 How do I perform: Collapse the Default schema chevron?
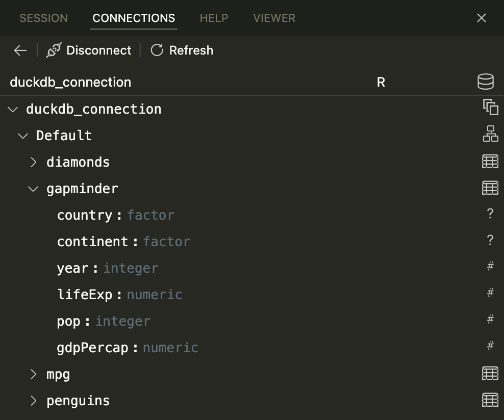pyautogui.click(x=23, y=136)
